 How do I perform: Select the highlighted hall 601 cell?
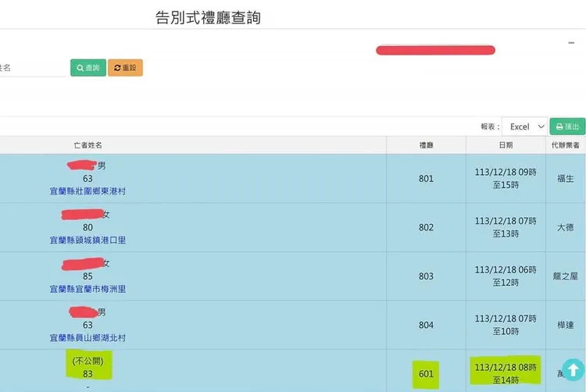tap(426, 374)
